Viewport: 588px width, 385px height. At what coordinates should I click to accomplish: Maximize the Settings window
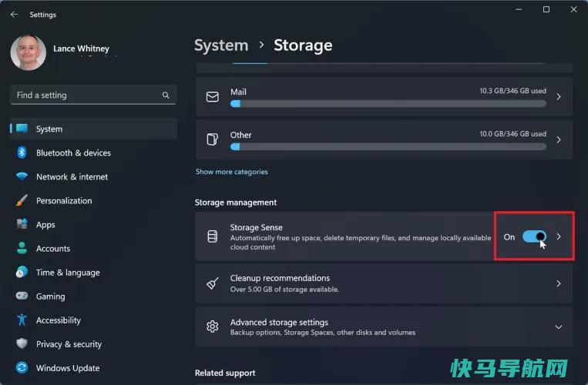pos(546,9)
